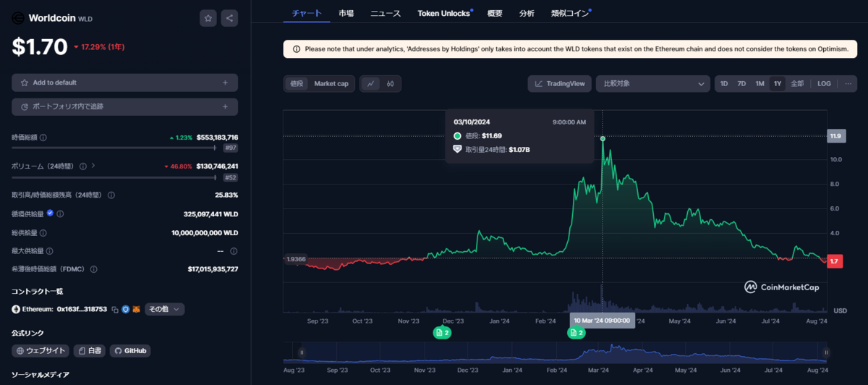The height and width of the screenshot is (385, 868).
Task: Click the news marker near Mar '24
Action: [x=576, y=333]
